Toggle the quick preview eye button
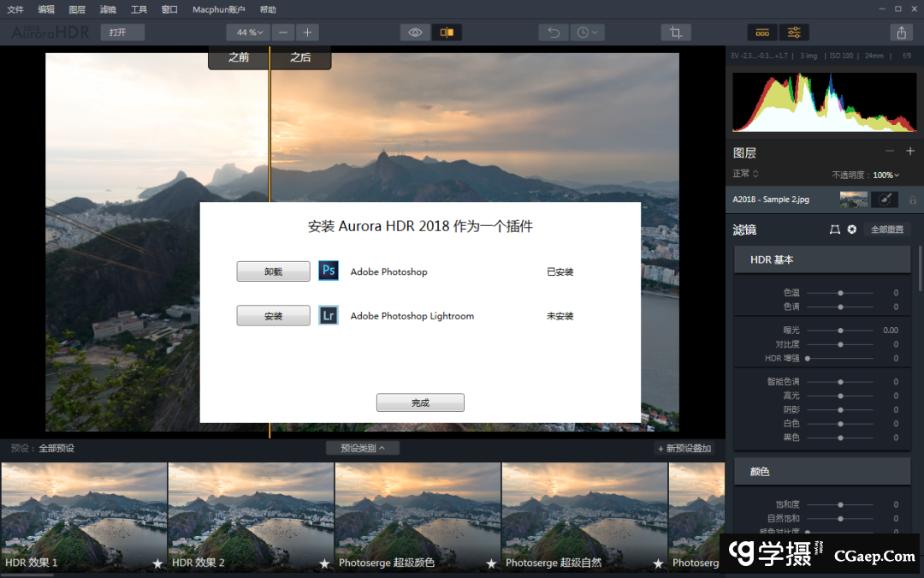 (x=415, y=33)
